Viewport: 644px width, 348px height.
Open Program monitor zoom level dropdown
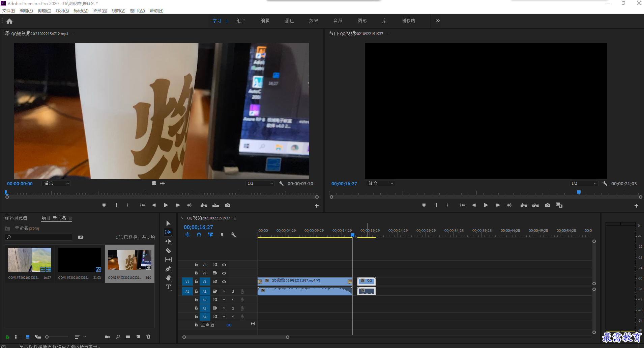[381, 183]
